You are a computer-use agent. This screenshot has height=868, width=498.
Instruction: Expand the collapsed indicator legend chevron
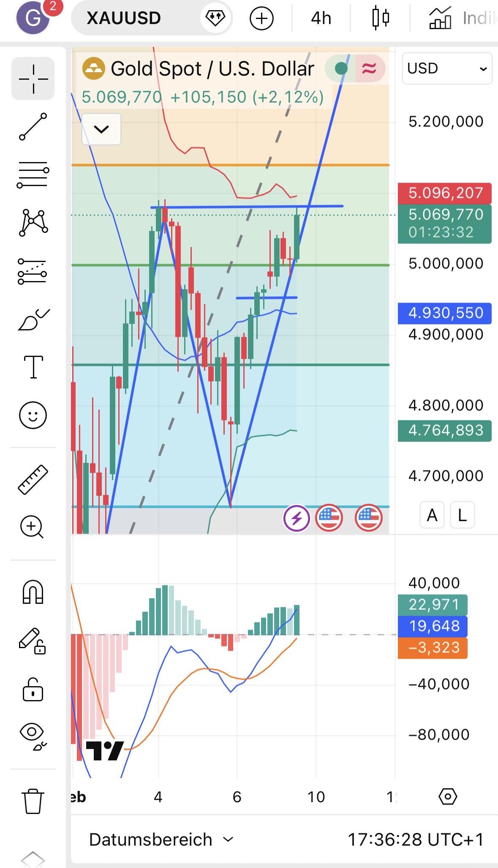[x=101, y=129]
